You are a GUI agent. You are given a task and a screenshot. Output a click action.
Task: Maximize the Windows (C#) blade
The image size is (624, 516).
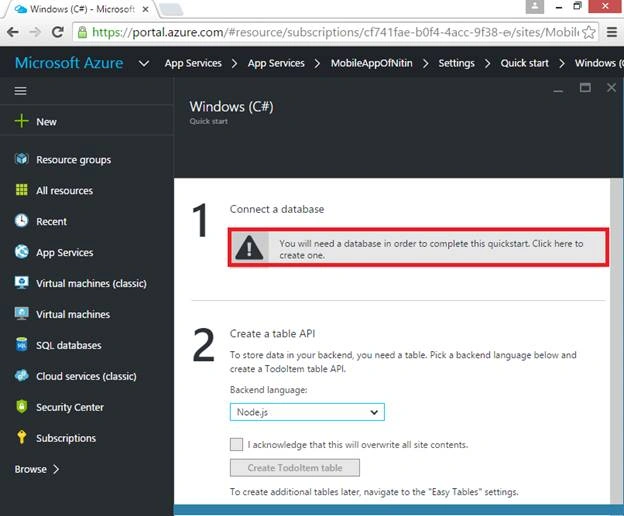[x=585, y=88]
